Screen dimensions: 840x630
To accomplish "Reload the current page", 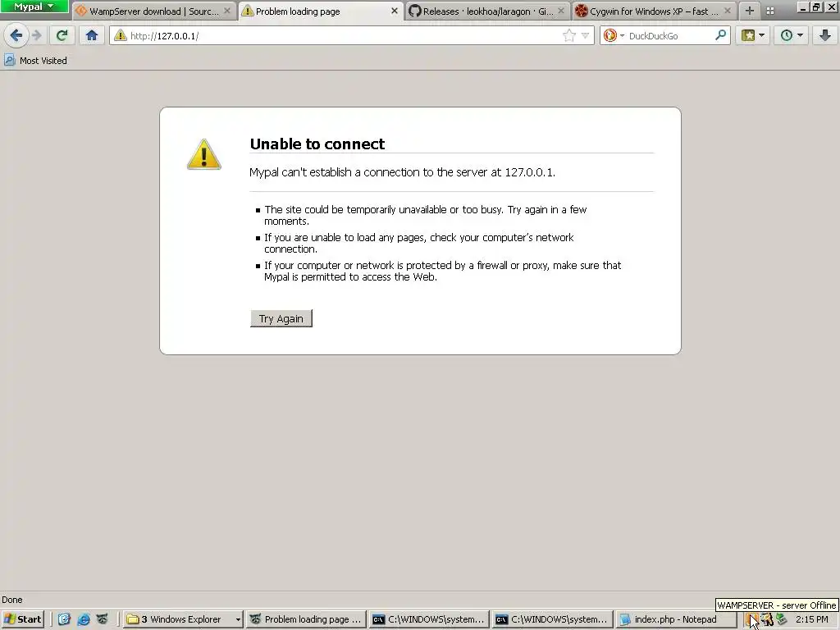I will pos(62,36).
